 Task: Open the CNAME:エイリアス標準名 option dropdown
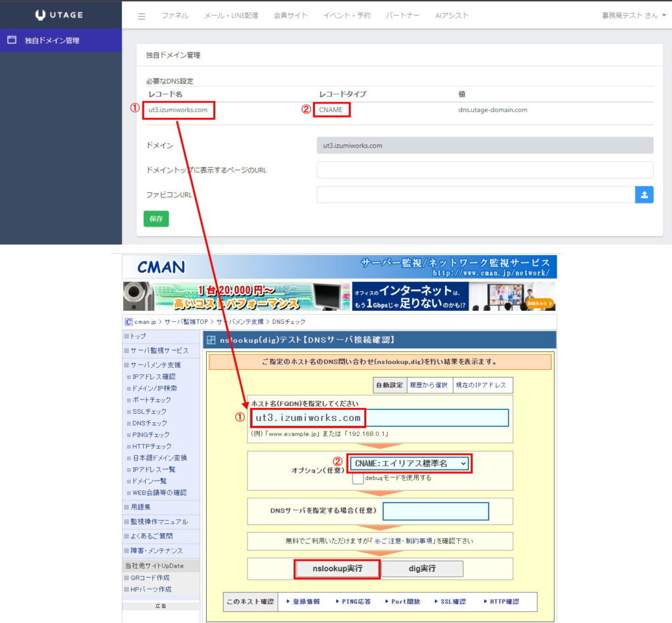[x=409, y=464]
